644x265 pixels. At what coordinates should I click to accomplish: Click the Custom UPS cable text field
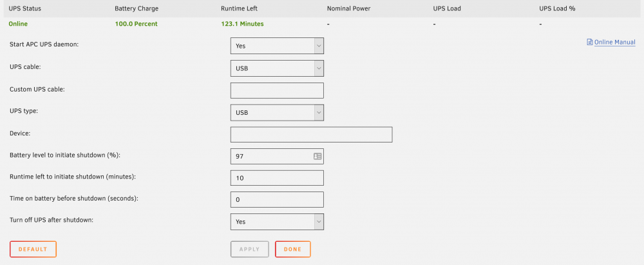coord(277,90)
